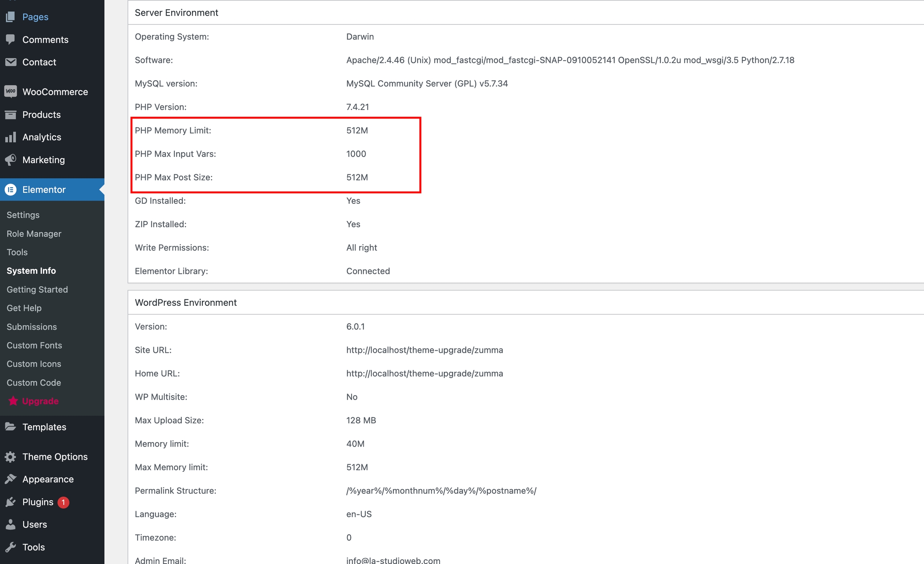Click Plugins update count badge
This screenshot has width=924, height=564.
coord(63,502)
